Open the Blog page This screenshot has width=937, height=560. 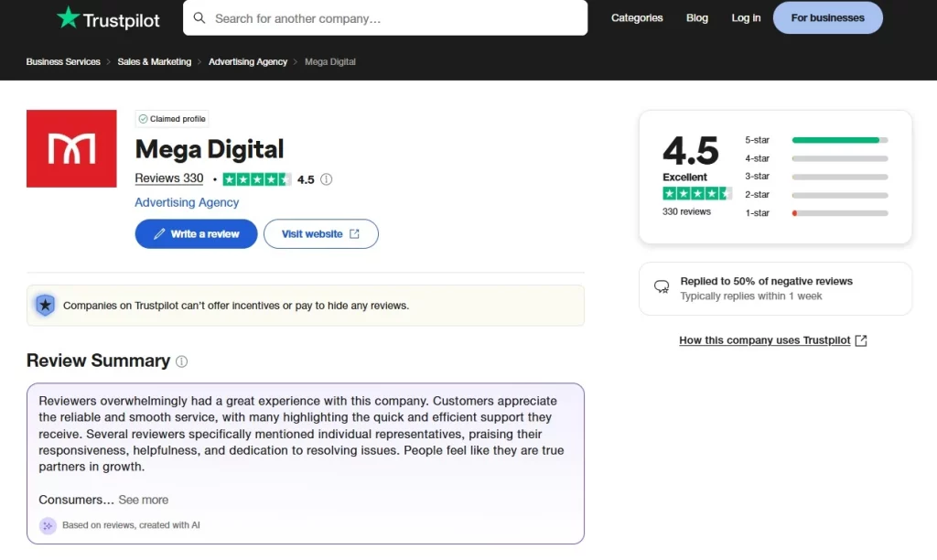point(696,18)
